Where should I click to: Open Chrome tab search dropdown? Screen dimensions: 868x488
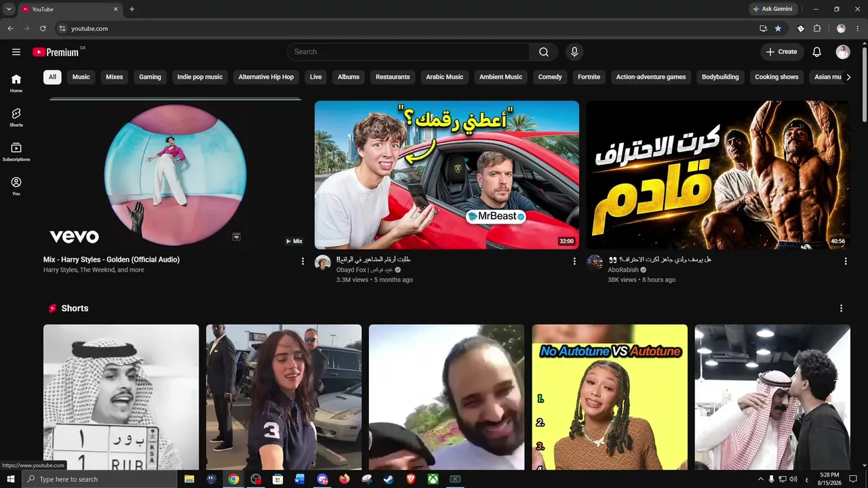coord(9,9)
